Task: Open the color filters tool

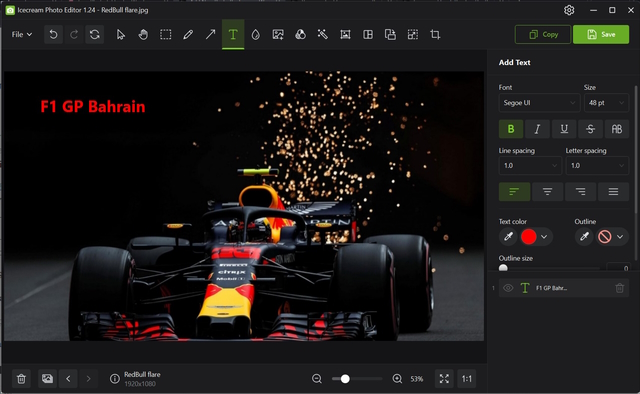Action: click(x=300, y=35)
